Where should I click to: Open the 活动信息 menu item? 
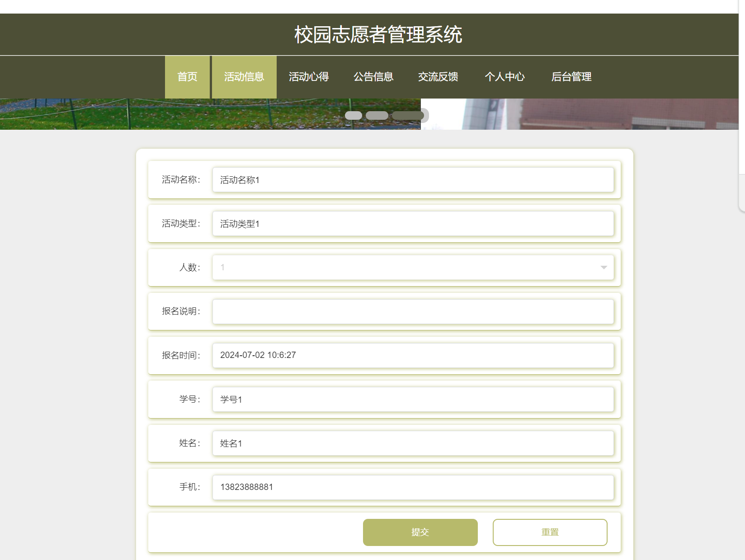click(244, 77)
